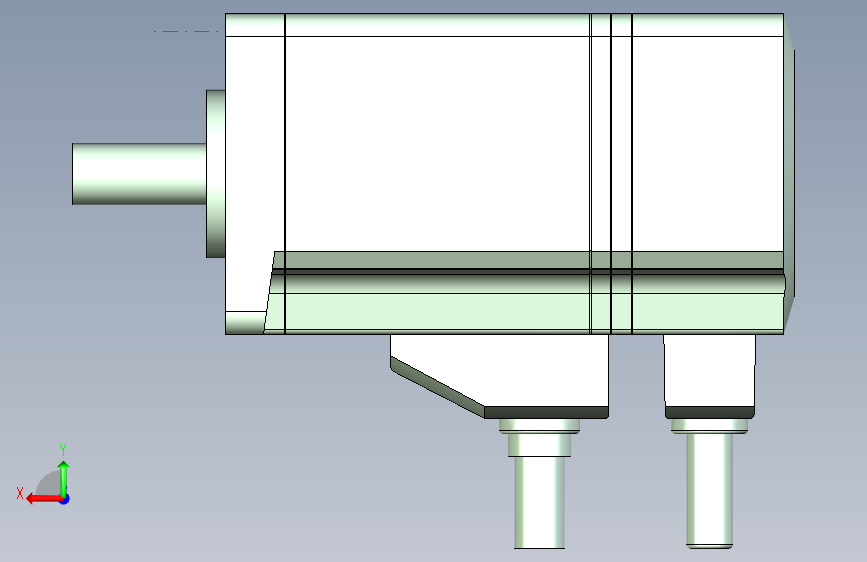Click the X label of the axis triad
The height and width of the screenshot is (562, 867).
[20, 493]
